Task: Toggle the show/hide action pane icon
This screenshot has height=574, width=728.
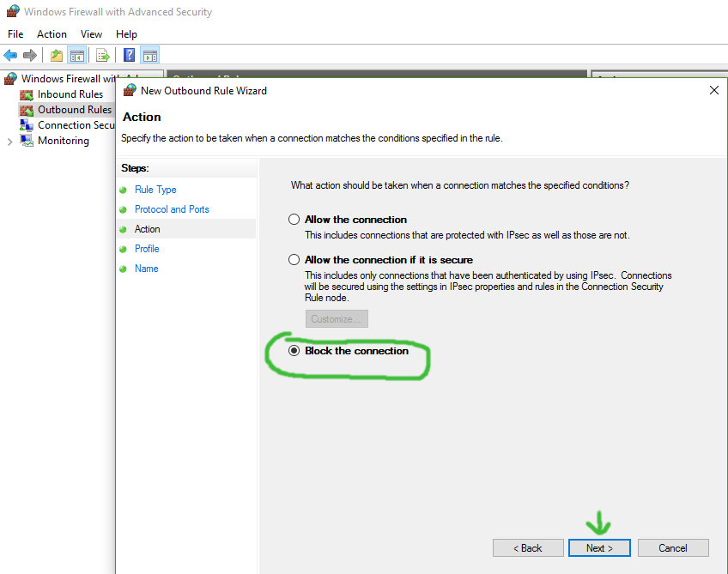Action: coord(150,55)
